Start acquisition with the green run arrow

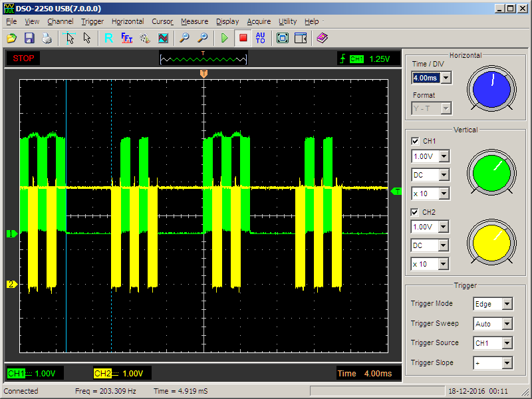click(x=225, y=38)
